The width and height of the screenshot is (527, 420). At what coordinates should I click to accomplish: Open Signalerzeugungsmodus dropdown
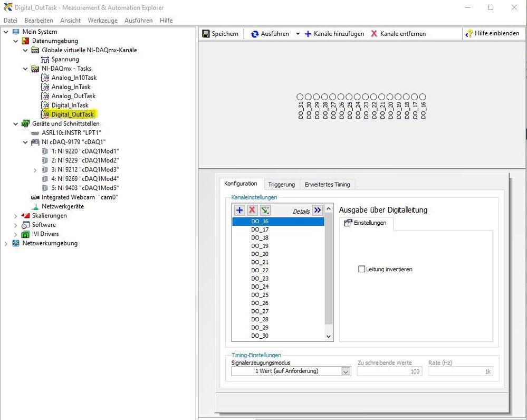pos(346,371)
